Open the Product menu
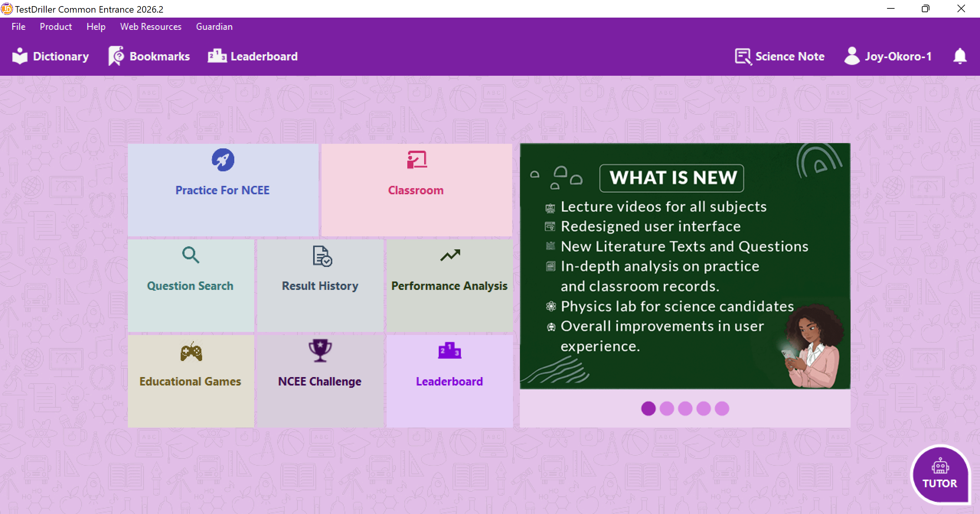 [x=56, y=27]
